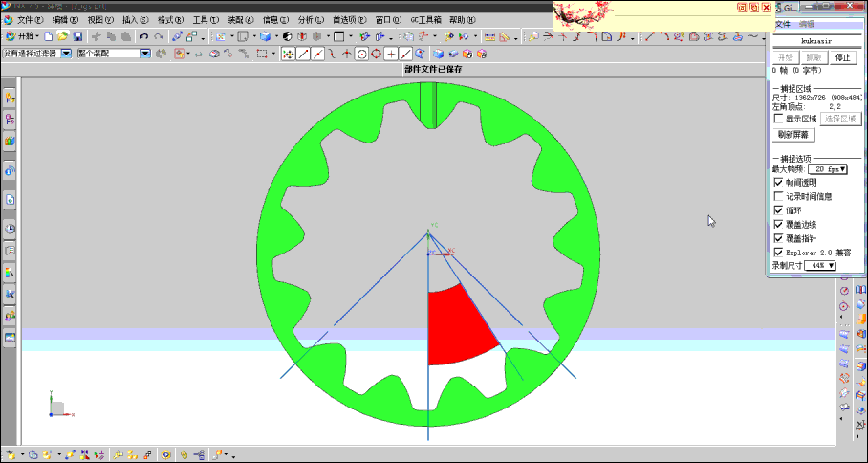
Task: Click the magnifier icon in the top toolbar
Action: click(533, 36)
